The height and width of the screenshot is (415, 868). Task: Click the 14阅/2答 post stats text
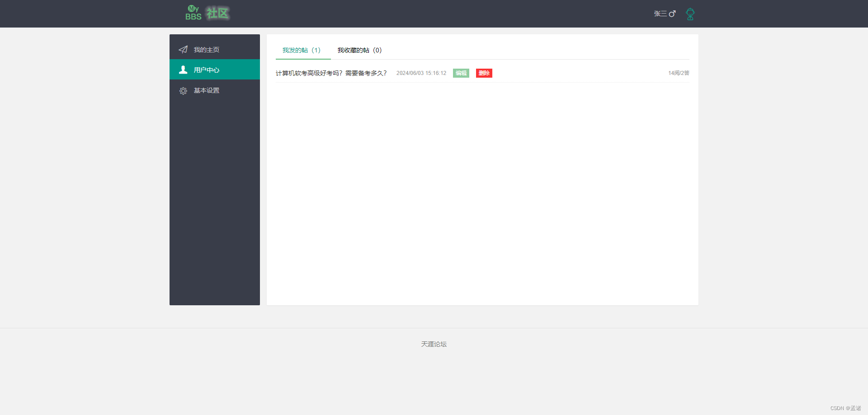click(679, 73)
